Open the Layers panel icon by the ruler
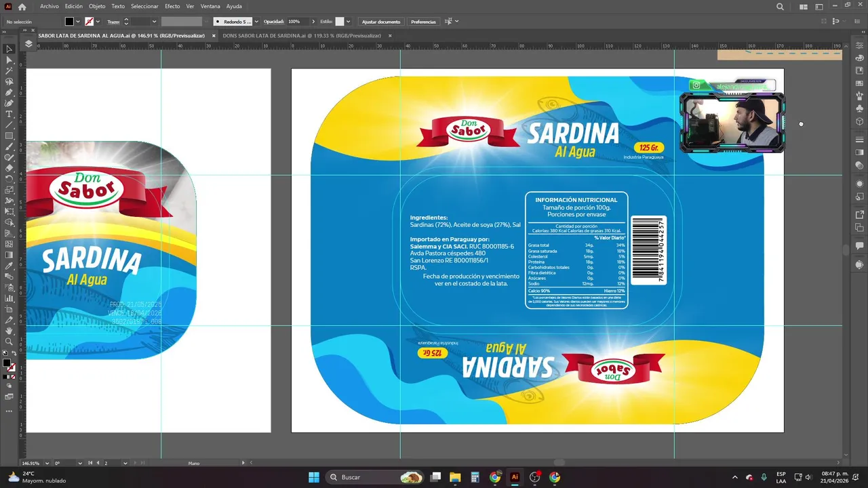This screenshot has width=868, height=488. pyautogui.click(x=28, y=43)
